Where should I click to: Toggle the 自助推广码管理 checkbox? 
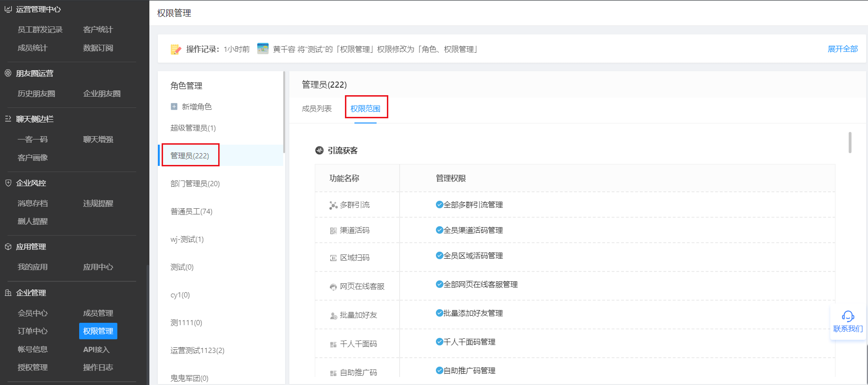point(439,370)
